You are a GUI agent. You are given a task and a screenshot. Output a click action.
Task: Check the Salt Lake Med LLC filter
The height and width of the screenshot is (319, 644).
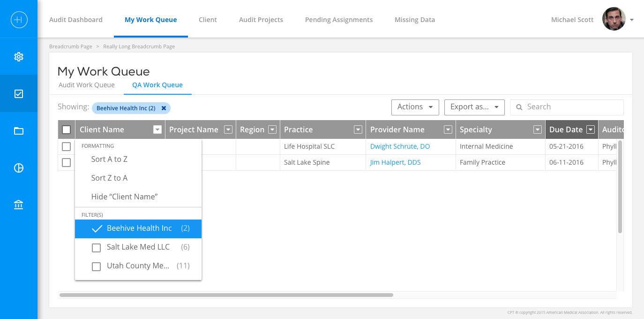(x=97, y=248)
